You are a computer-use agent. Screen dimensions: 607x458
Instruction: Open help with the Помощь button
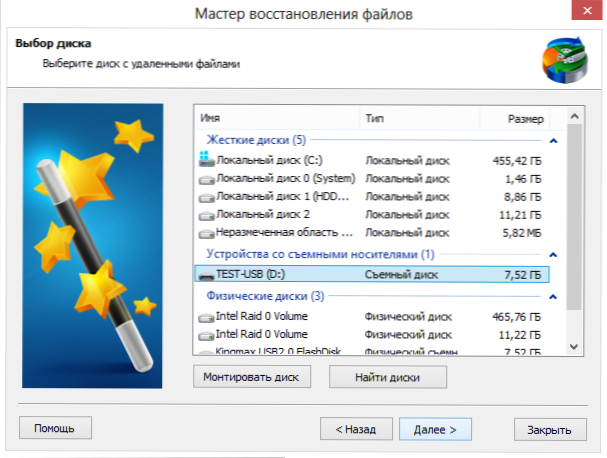[x=55, y=428]
